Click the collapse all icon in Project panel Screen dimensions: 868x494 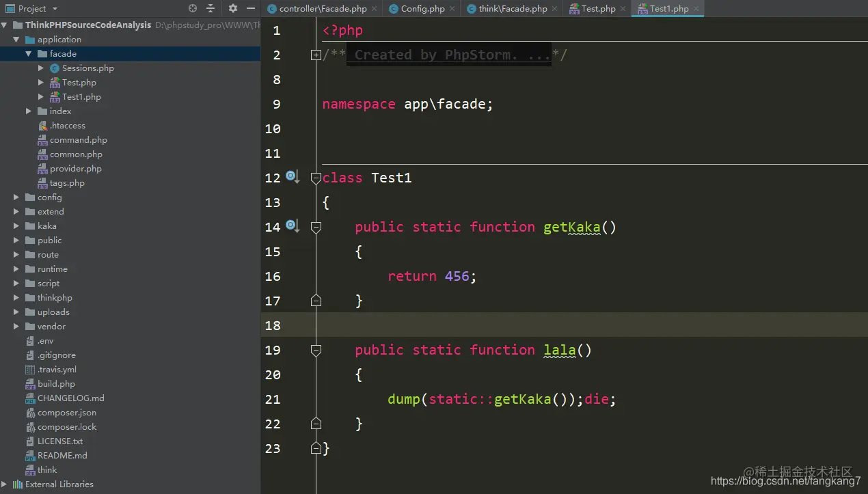click(211, 8)
